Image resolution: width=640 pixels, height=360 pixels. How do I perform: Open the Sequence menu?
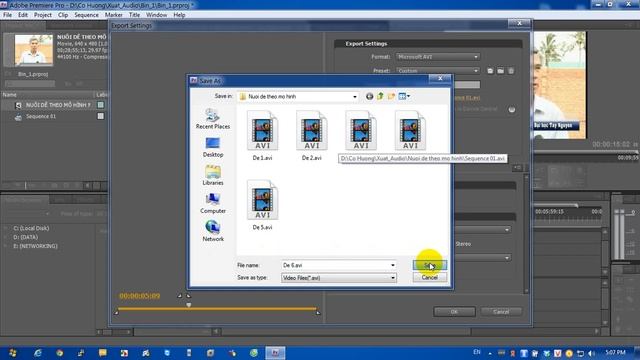pos(86,15)
